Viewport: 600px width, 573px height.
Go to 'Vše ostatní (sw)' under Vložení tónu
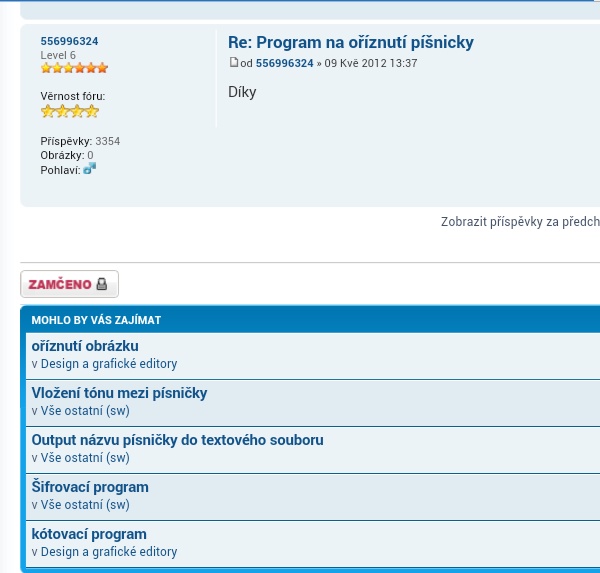click(85, 411)
